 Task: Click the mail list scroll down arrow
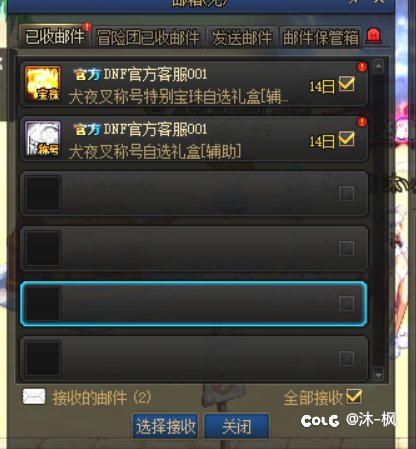(x=378, y=374)
